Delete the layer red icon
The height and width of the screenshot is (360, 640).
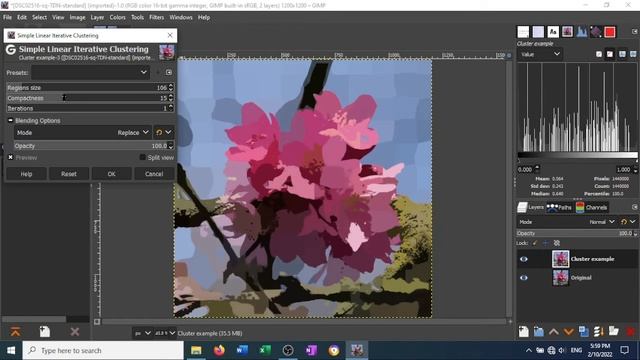pyautogui.click(x=630, y=331)
